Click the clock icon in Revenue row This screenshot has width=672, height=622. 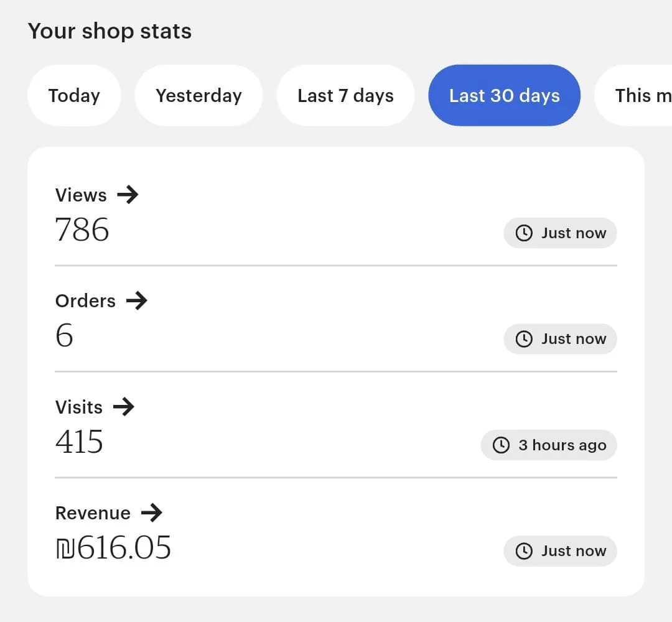[525, 551]
